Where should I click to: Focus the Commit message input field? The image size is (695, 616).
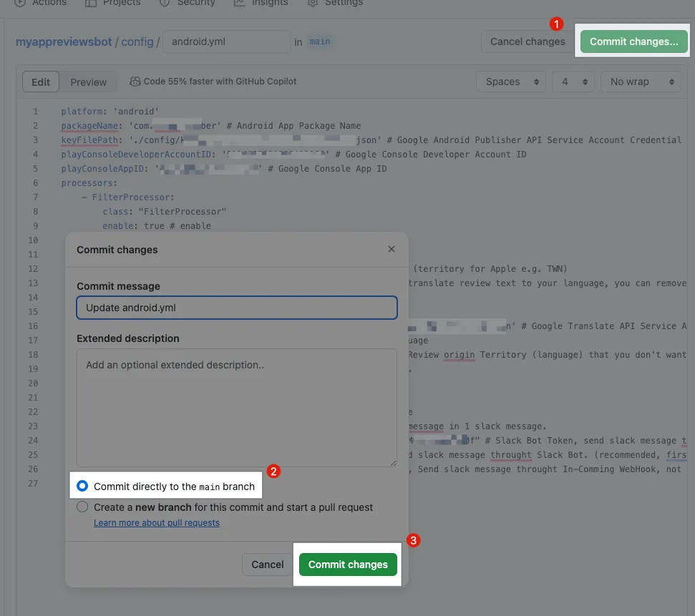pos(237,308)
